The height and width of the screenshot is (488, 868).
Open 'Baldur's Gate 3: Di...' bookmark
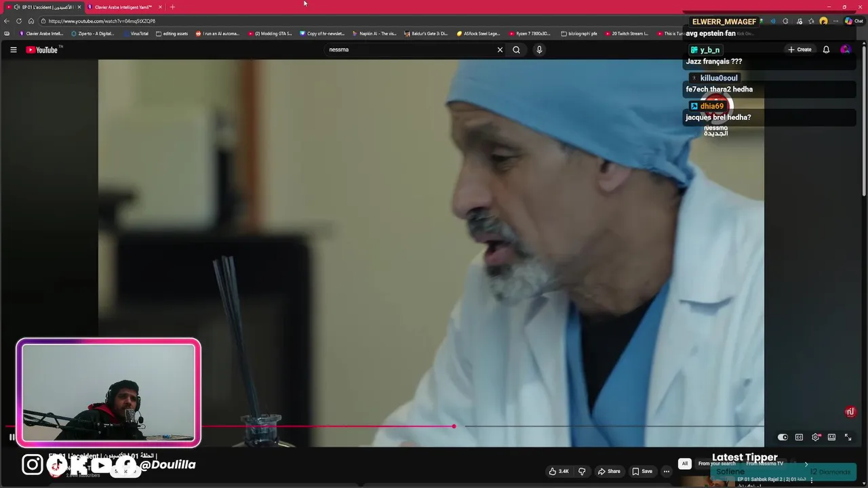[427, 33]
